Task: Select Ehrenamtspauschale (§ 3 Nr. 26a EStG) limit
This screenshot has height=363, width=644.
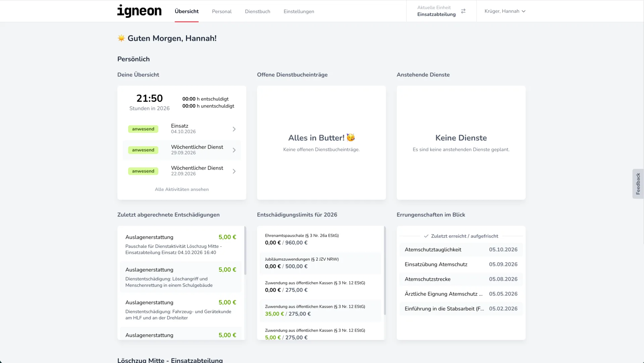Action: [320, 239]
